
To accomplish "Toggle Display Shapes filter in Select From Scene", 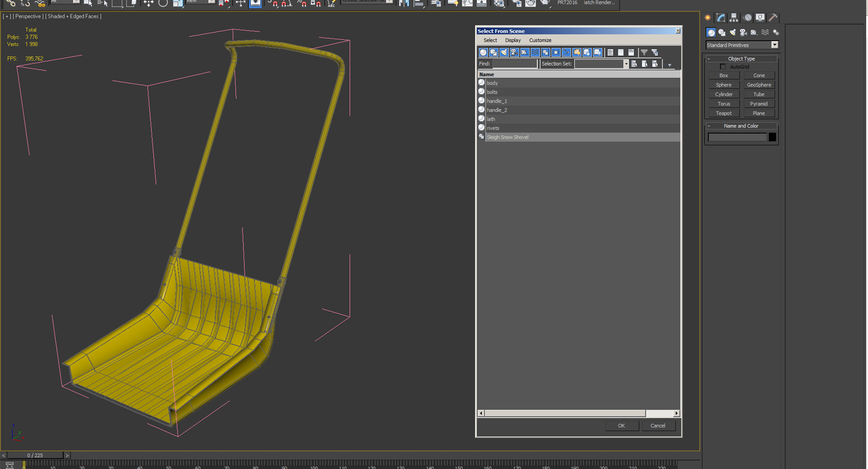I will pyautogui.click(x=494, y=53).
